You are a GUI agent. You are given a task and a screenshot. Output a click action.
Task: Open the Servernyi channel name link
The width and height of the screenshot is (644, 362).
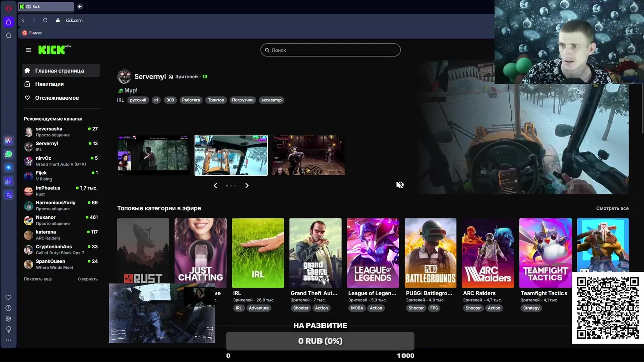(x=150, y=77)
